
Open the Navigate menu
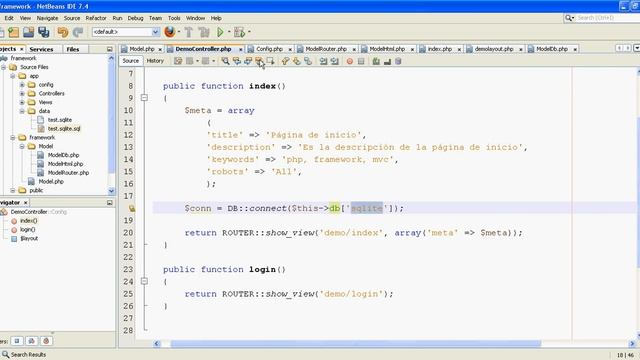coord(47,18)
